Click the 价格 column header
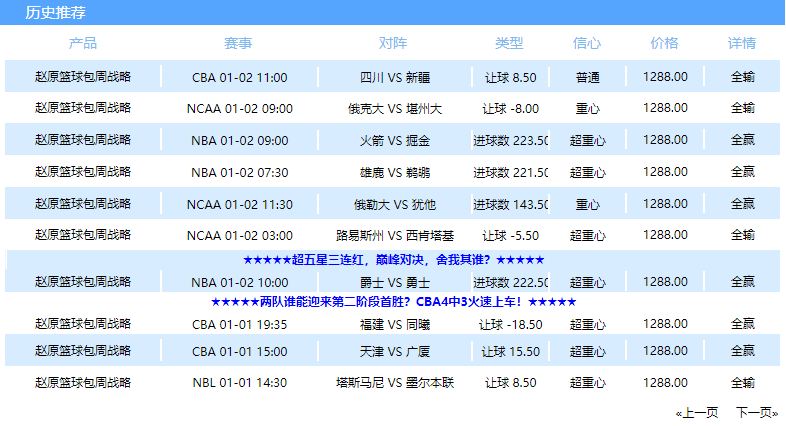This screenshot has height=426, width=786. 665,43
